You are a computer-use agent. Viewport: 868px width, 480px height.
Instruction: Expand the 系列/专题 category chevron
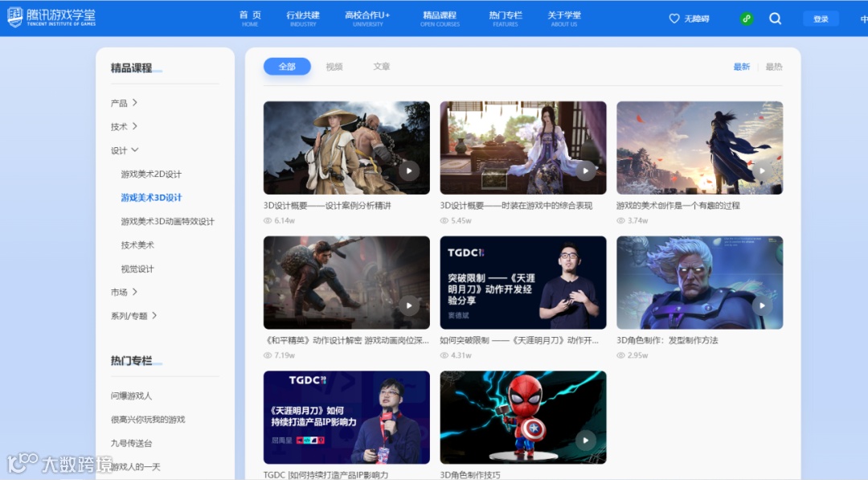click(x=154, y=315)
